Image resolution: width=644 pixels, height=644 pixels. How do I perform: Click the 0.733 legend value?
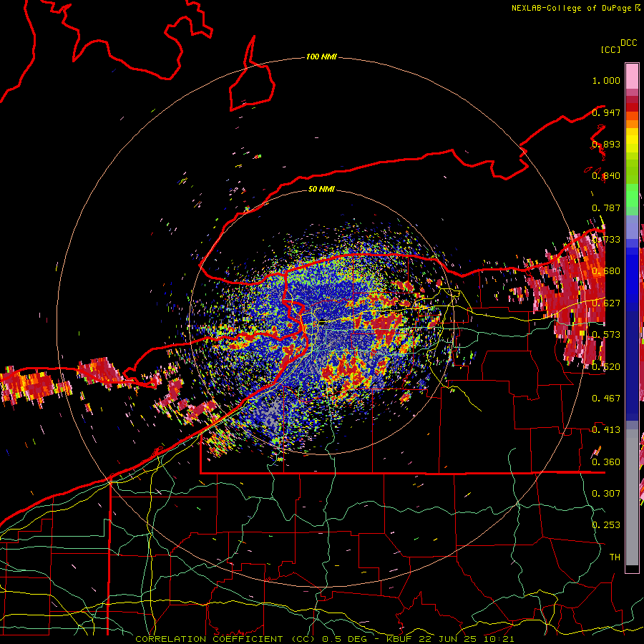pyautogui.click(x=606, y=240)
